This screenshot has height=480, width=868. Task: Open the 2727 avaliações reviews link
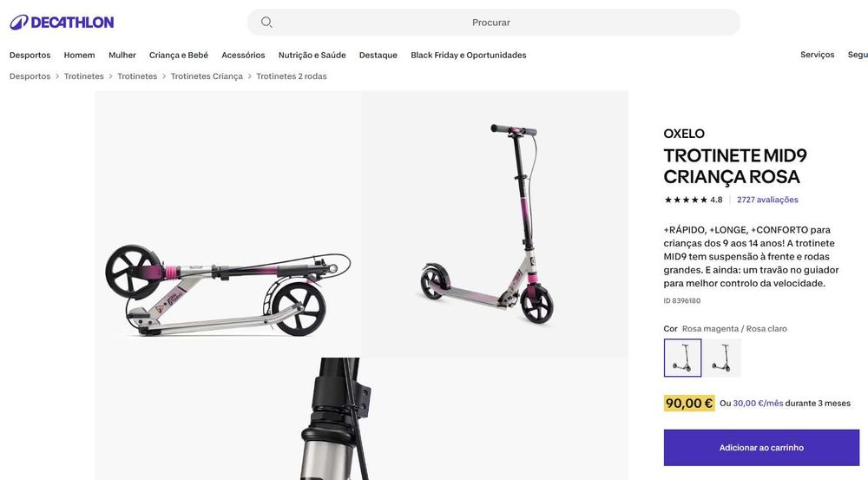[767, 200]
